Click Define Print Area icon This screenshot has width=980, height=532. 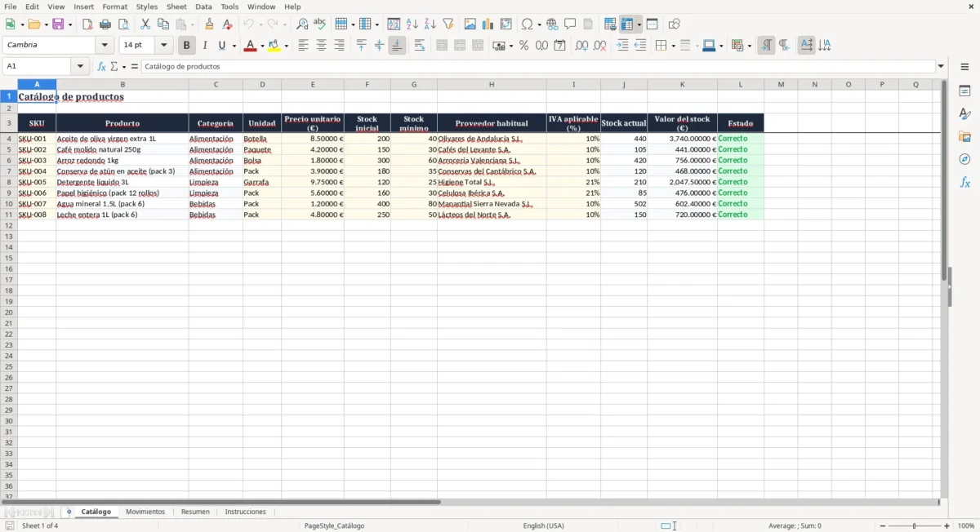[x=610, y=24]
